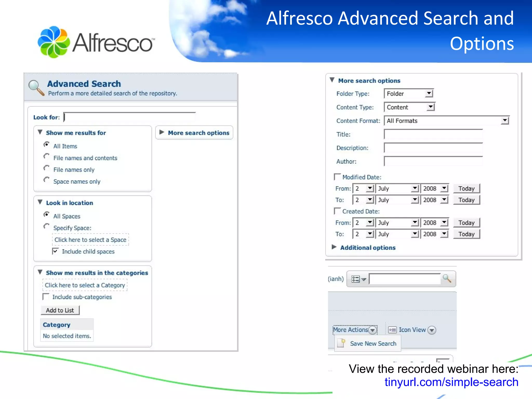Click the search magnifier icon beside the (ianh) field
The height and width of the screenshot is (399, 532).
pos(447,279)
